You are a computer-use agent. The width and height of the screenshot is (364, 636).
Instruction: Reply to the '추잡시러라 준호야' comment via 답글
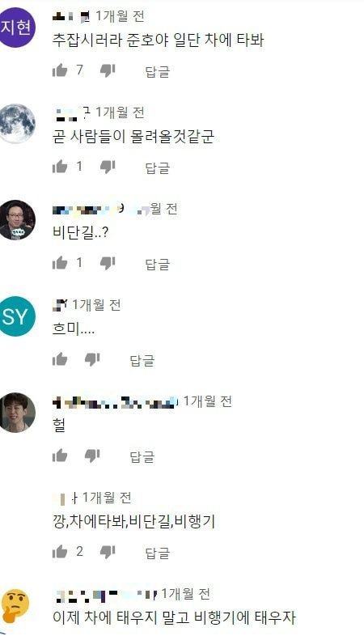pyautogui.click(x=157, y=71)
